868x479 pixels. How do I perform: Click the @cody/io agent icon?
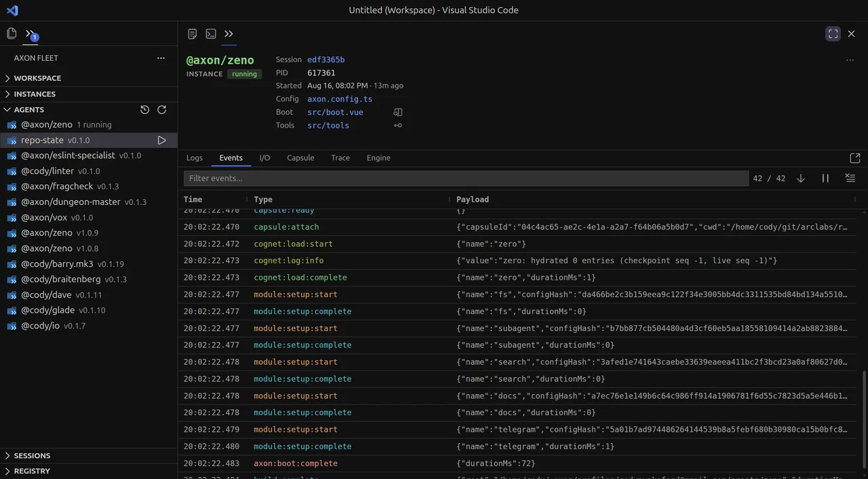click(12, 326)
